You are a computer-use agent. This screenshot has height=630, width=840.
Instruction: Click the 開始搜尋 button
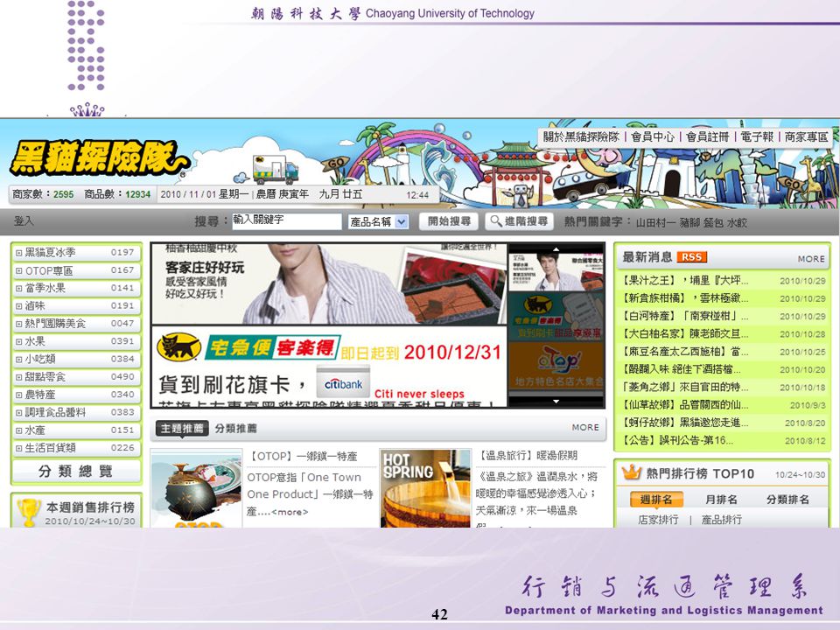point(449,220)
